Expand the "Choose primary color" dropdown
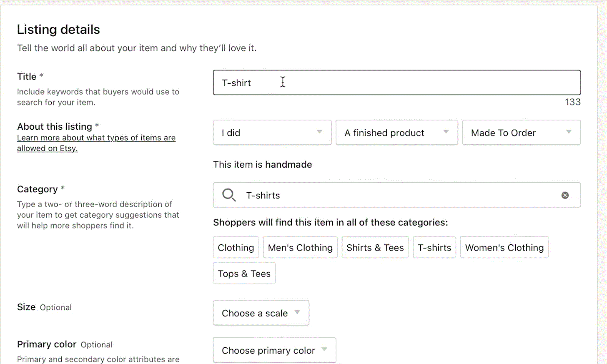This screenshot has width=607, height=364. tap(274, 350)
